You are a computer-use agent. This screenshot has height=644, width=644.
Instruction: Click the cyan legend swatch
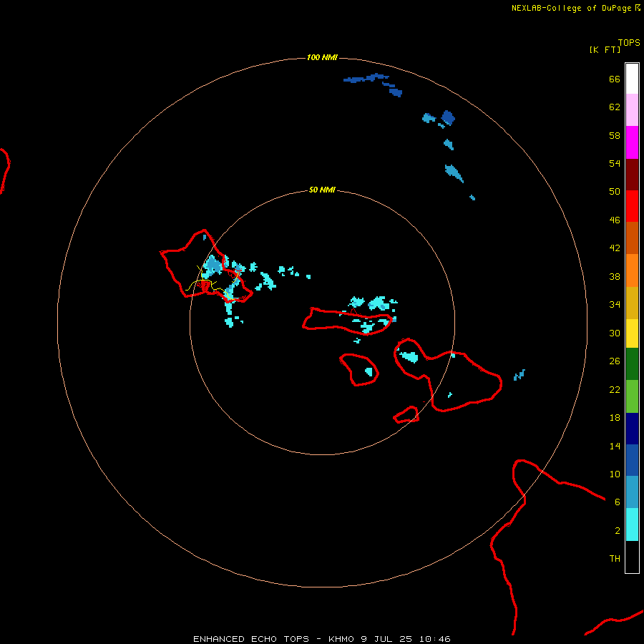[632, 525]
